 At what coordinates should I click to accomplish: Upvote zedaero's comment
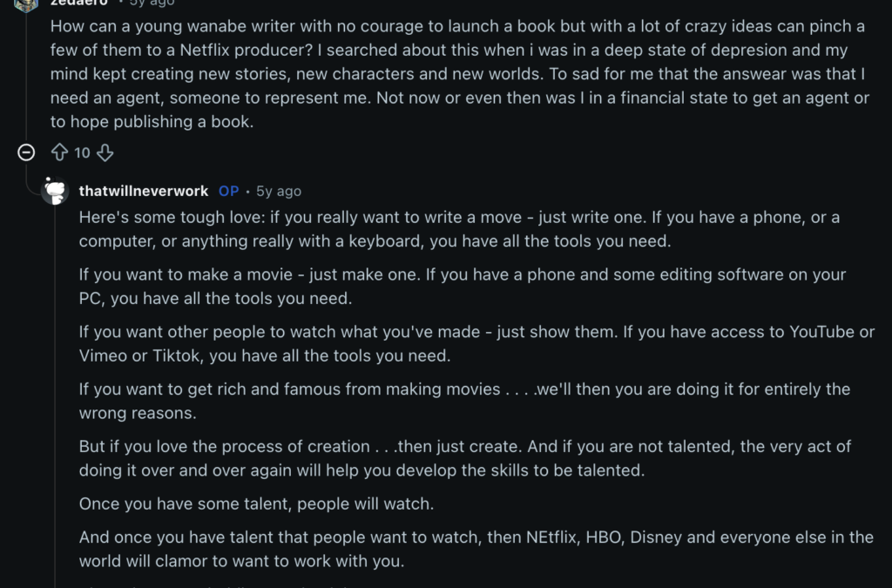[59, 153]
